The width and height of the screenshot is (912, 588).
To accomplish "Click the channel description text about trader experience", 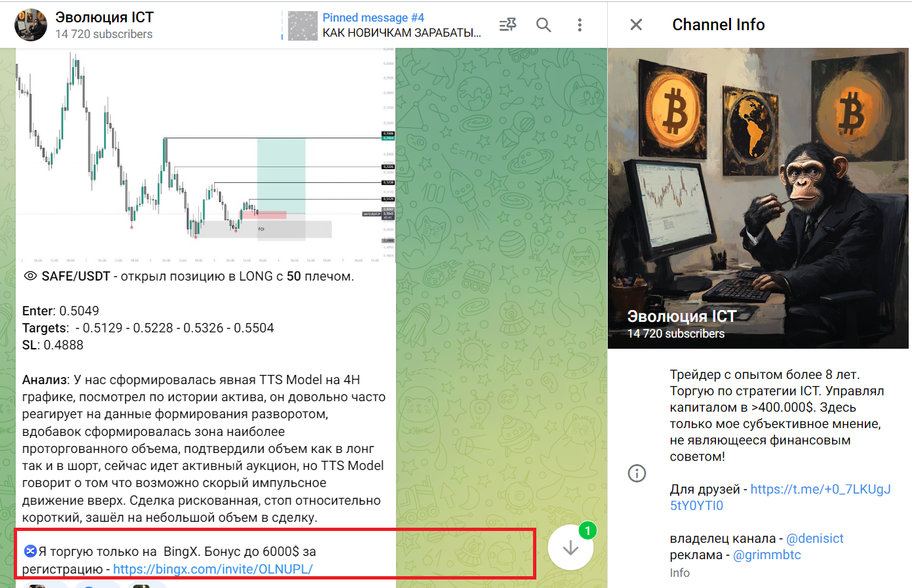I will coord(777,415).
